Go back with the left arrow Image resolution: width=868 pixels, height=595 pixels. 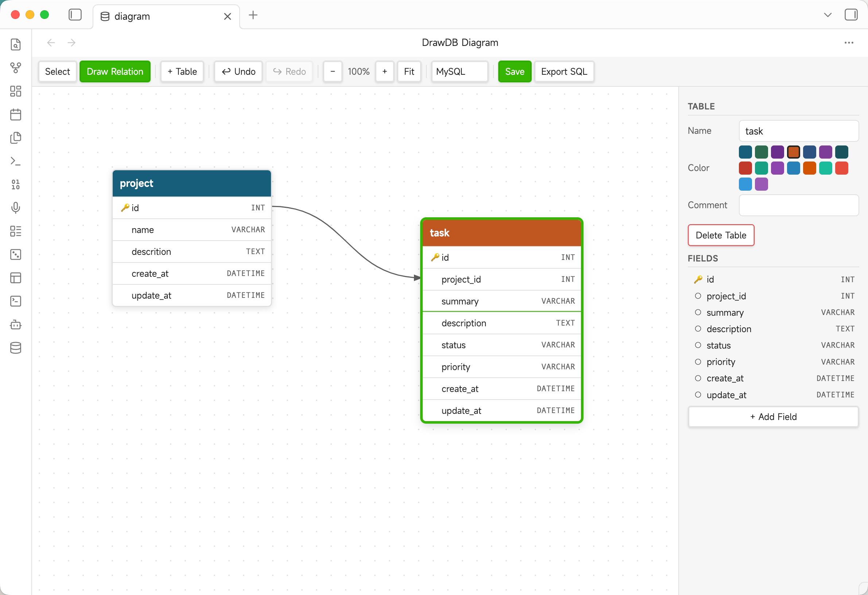coord(51,43)
